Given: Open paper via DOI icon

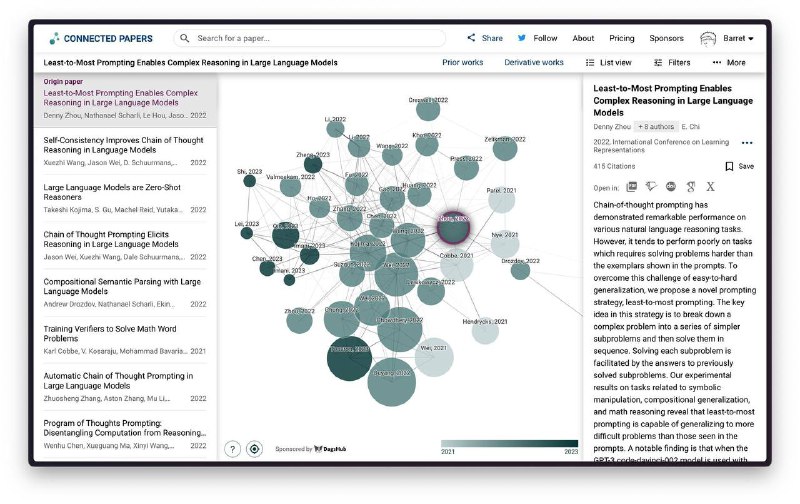Looking at the screenshot, I should pos(670,186).
